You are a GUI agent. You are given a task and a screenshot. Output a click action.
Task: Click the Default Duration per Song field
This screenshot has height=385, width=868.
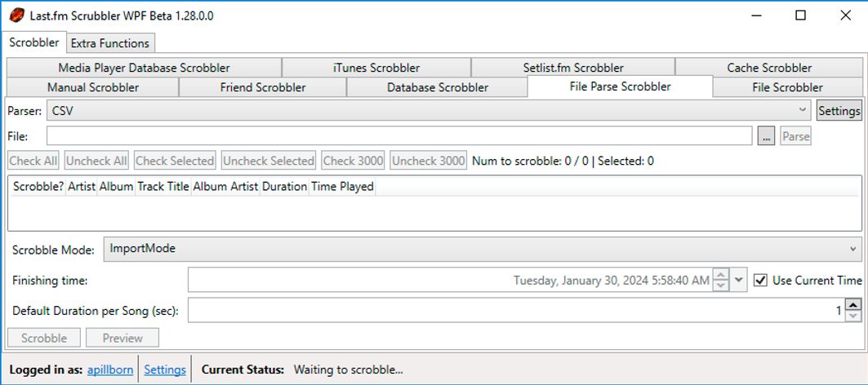click(x=517, y=310)
